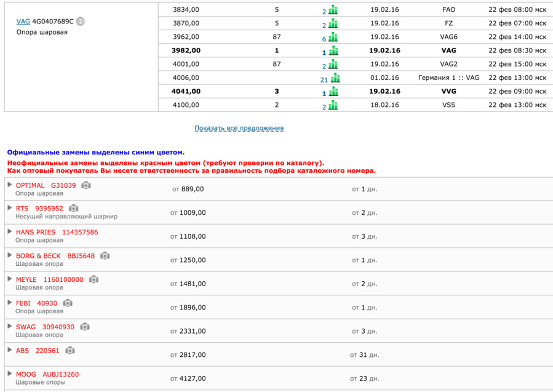
Task: Open the chart icon in Германия 1 row
Action: [335, 78]
